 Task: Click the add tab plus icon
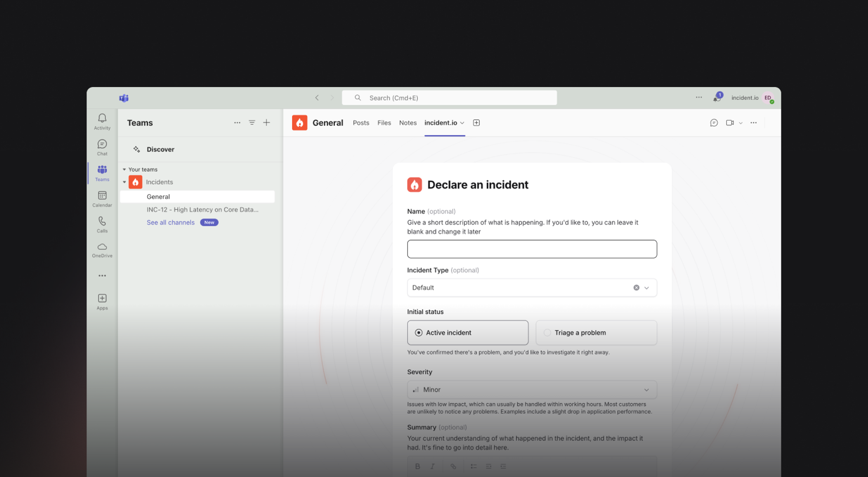476,123
